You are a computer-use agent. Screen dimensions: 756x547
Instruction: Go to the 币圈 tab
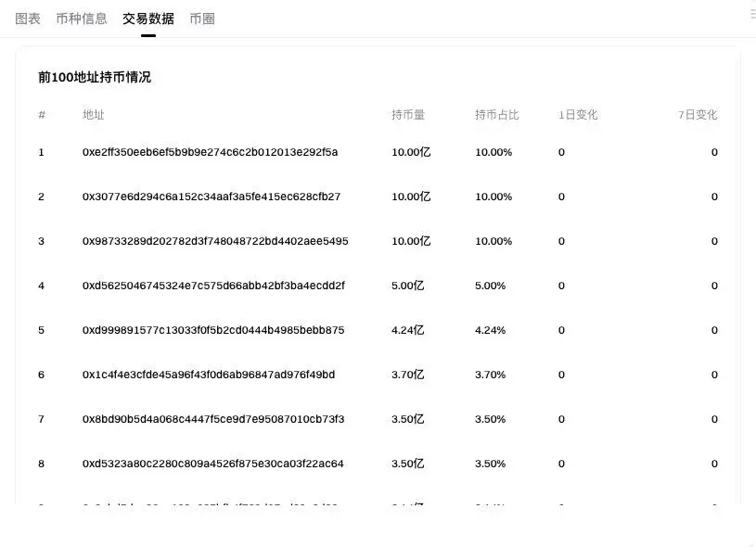point(202,19)
